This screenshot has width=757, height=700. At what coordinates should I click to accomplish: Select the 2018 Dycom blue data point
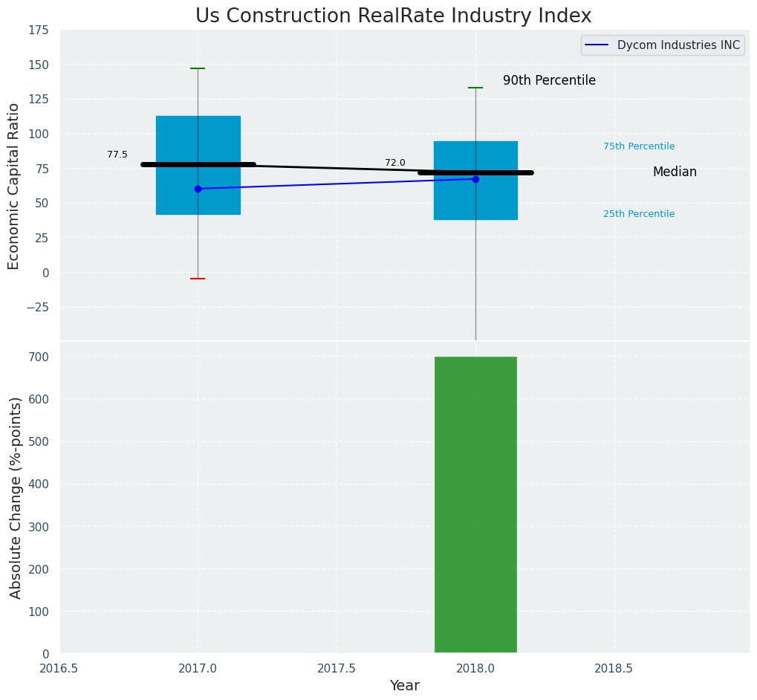coord(475,179)
